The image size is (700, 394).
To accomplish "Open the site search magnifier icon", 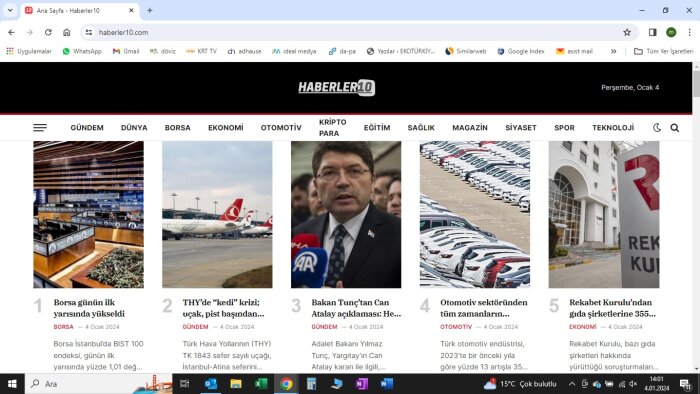I will (x=675, y=128).
